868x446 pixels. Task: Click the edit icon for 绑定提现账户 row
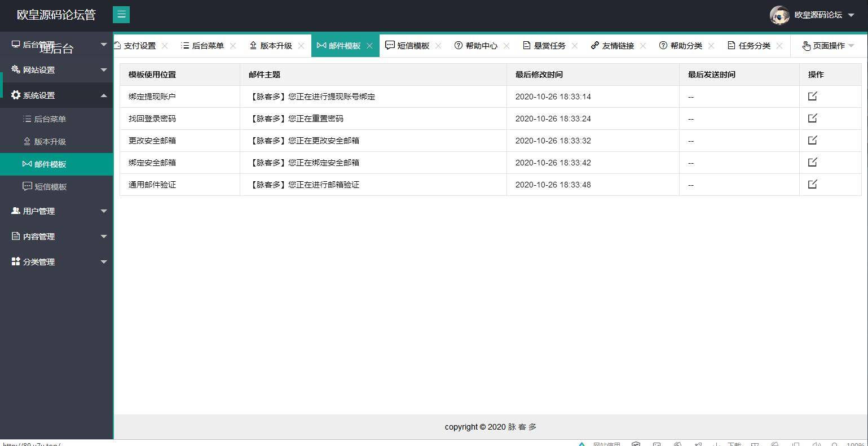pyautogui.click(x=812, y=96)
